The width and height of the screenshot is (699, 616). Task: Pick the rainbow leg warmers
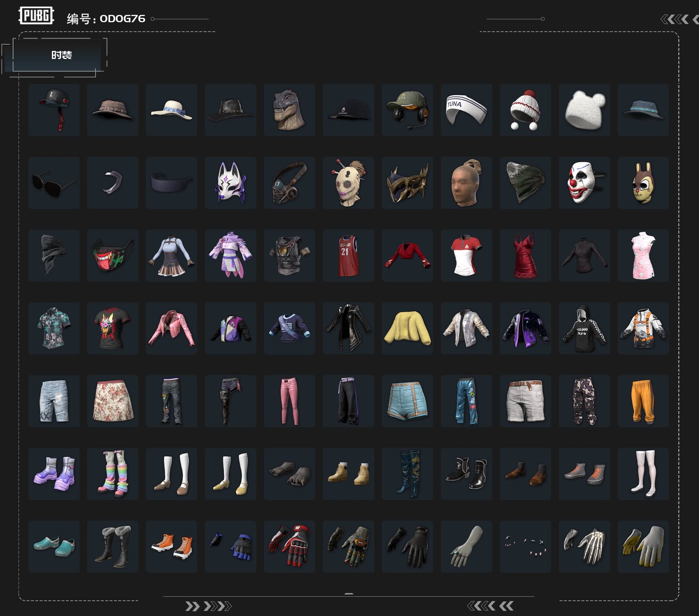click(x=112, y=474)
